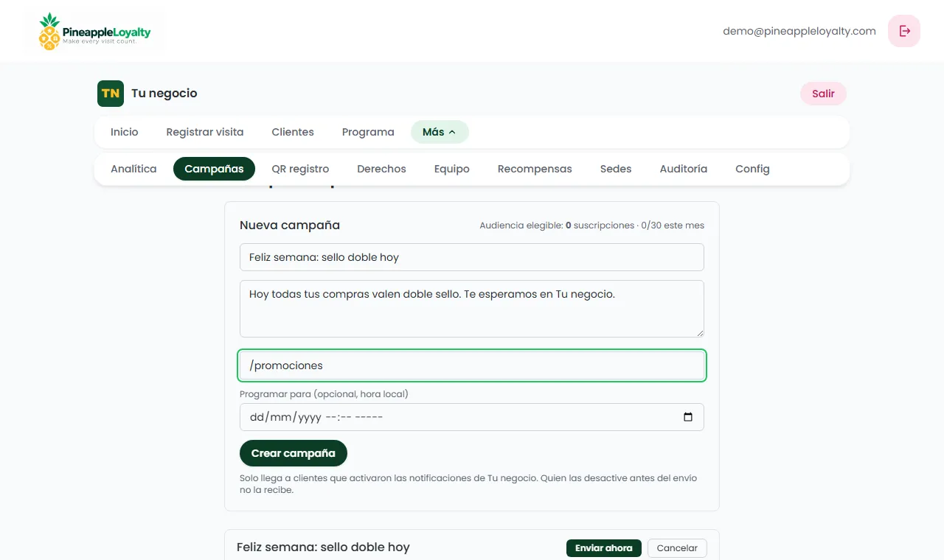944x560 pixels.
Task: Open the Auditoría sub-tab
Action: point(684,169)
